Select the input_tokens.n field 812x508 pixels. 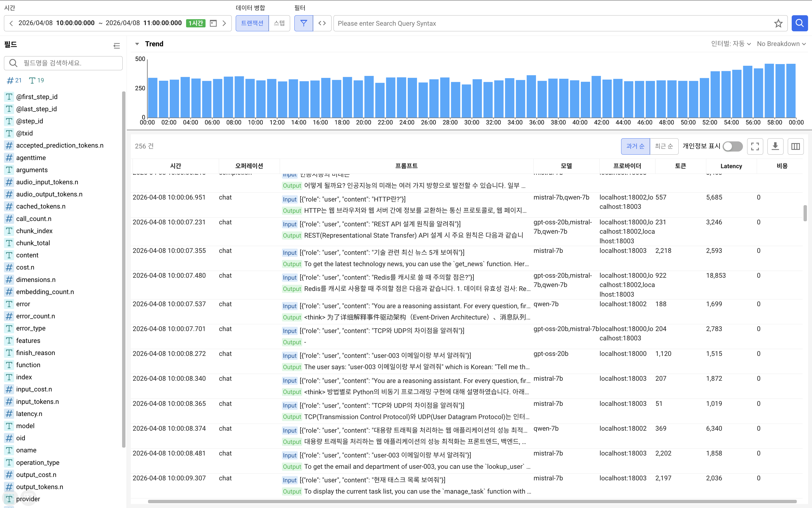pos(37,402)
